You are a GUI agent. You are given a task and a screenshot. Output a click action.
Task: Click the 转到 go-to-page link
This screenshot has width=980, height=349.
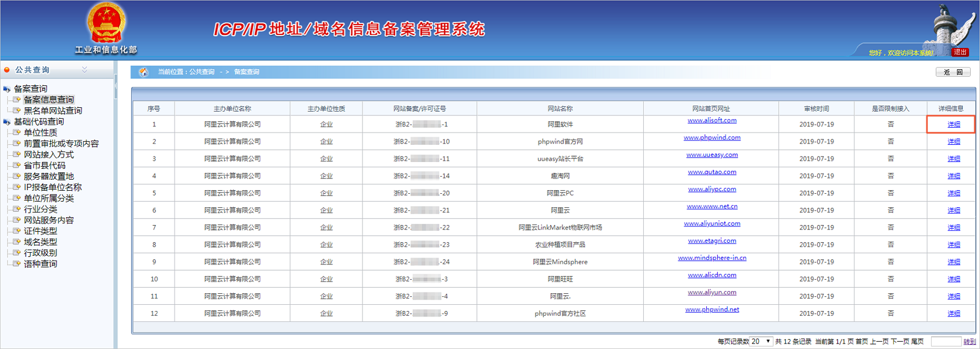pos(970,342)
